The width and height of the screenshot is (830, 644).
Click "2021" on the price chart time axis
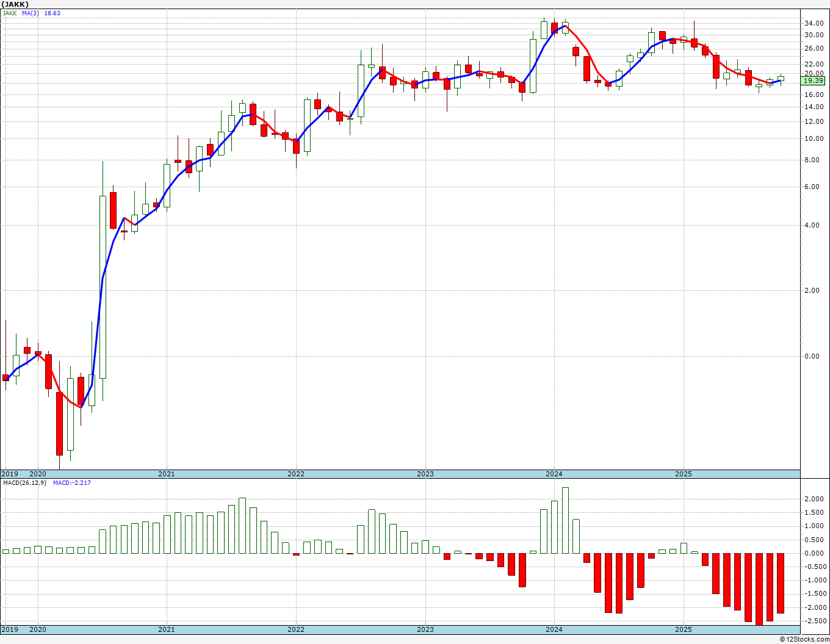coord(167,474)
